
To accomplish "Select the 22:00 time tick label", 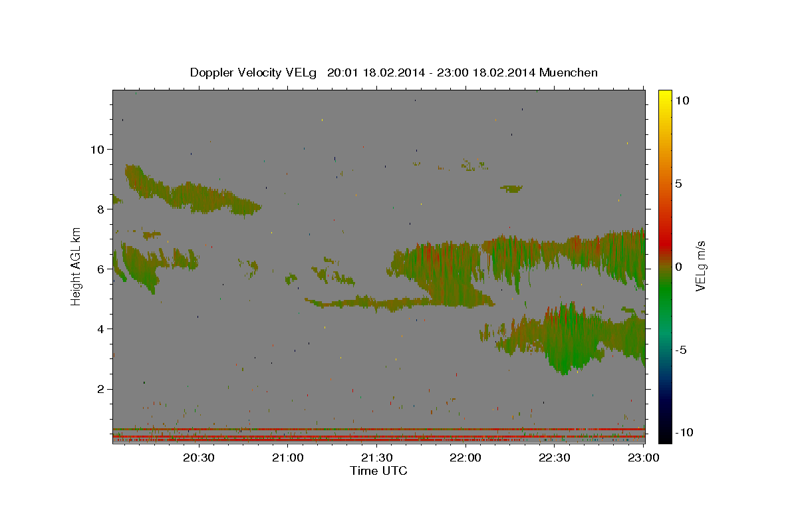I will (465, 458).
